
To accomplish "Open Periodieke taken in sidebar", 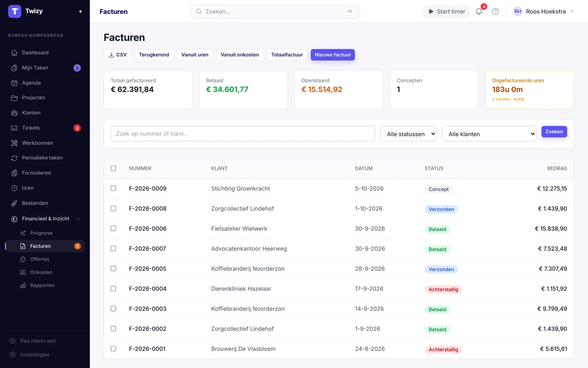I will click(x=45, y=158).
